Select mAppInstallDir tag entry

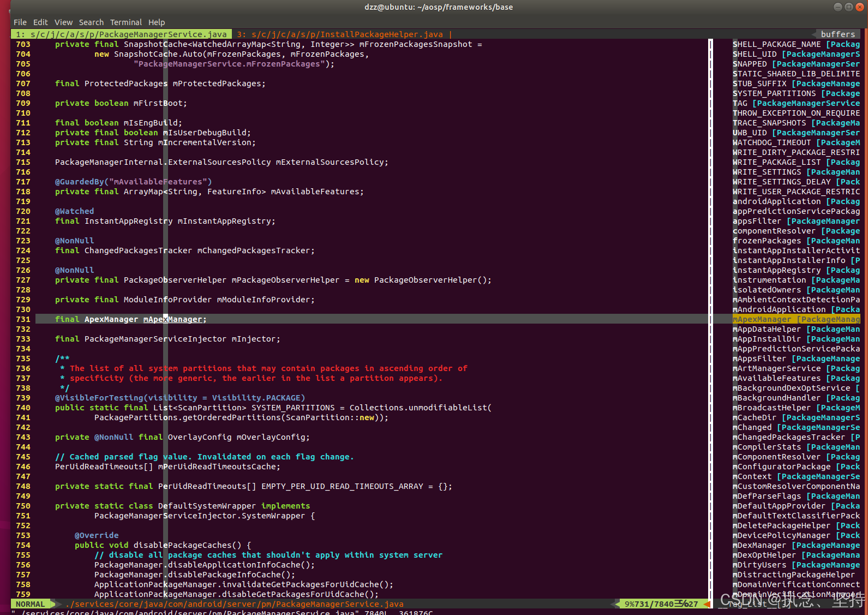[x=796, y=339]
